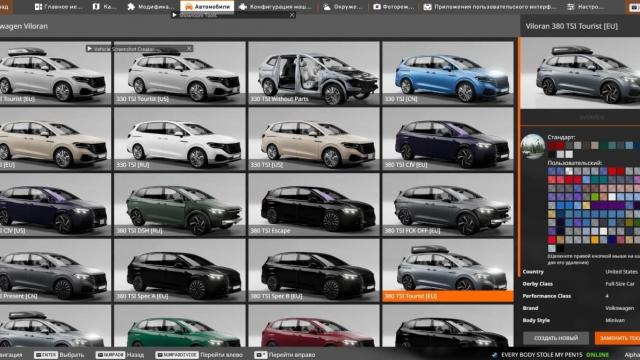Select the unlabeled red car at the bottom of the grid
This screenshot has height=360, width=640.
[x=313, y=326]
